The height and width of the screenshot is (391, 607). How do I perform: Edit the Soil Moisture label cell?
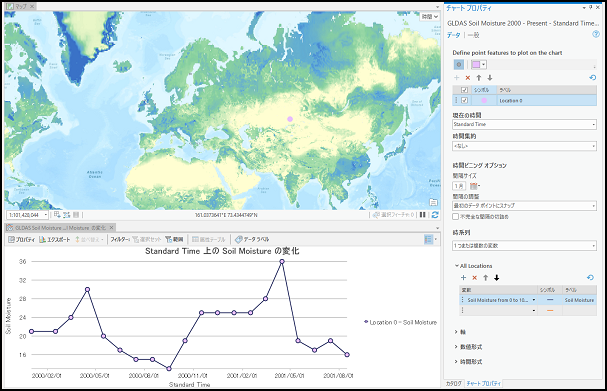(580, 300)
